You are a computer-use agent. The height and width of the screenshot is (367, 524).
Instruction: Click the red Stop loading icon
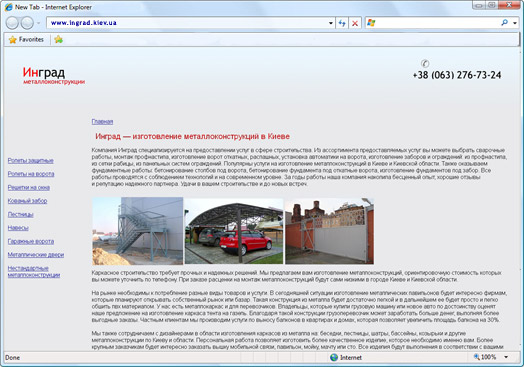tap(355, 23)
